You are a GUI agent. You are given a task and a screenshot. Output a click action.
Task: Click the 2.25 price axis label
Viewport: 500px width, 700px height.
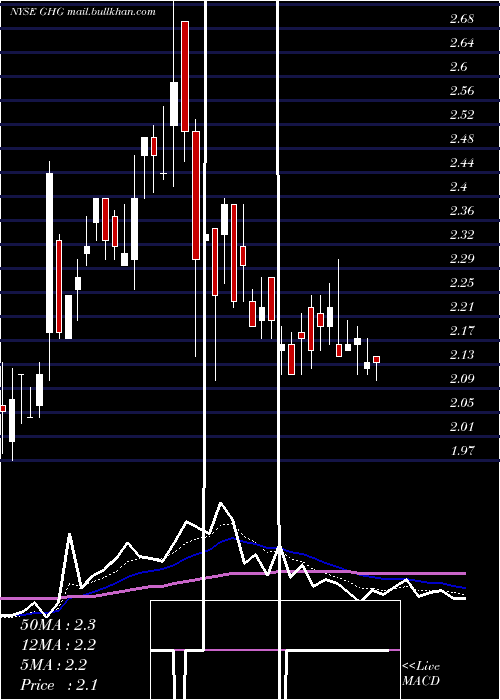click(462, 283)
